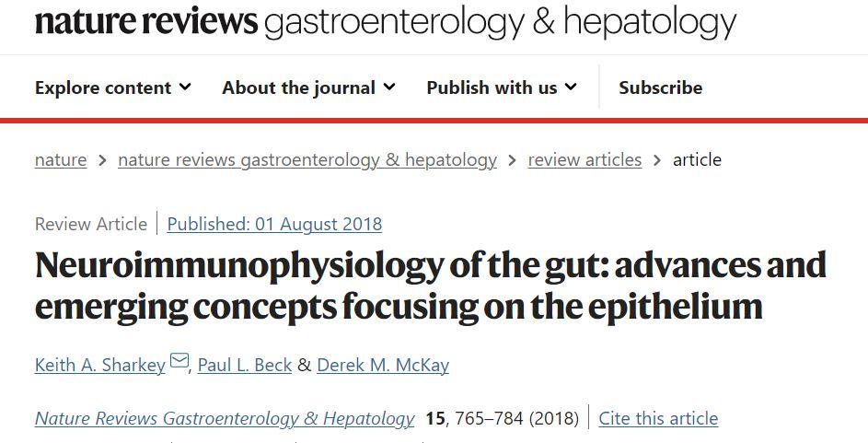
Task: Go to the nature breadcrumb link
Action: (61, 160)
